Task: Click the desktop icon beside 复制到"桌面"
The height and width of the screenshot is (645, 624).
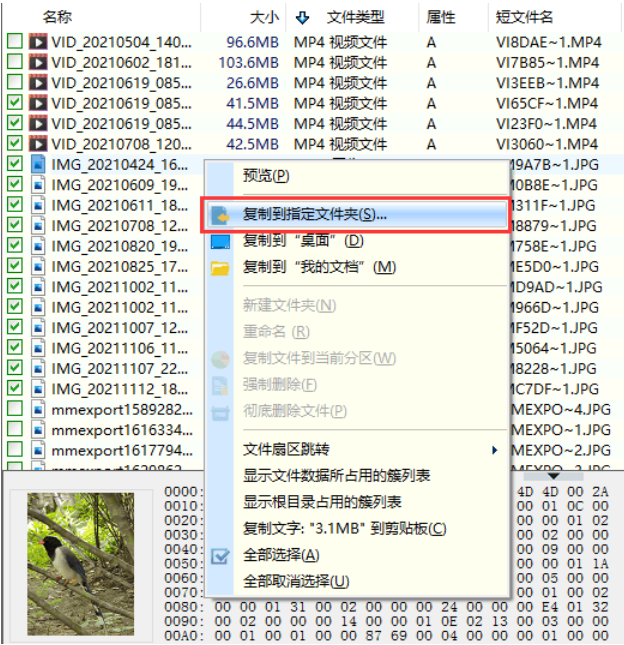Action: (220, 241)
